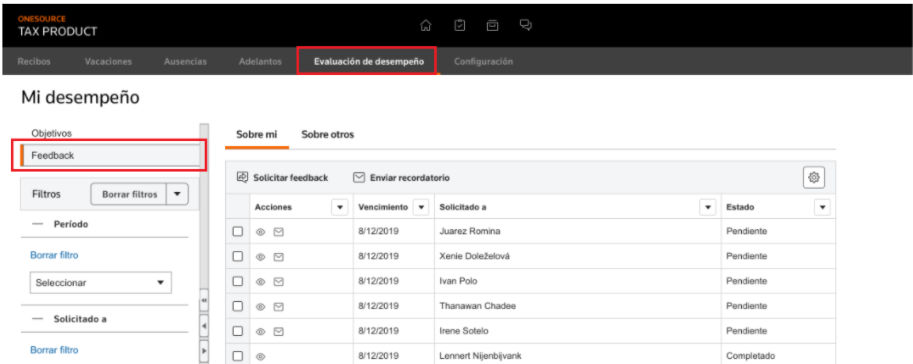Open the Estado column filter dropdown

point(822,207)
